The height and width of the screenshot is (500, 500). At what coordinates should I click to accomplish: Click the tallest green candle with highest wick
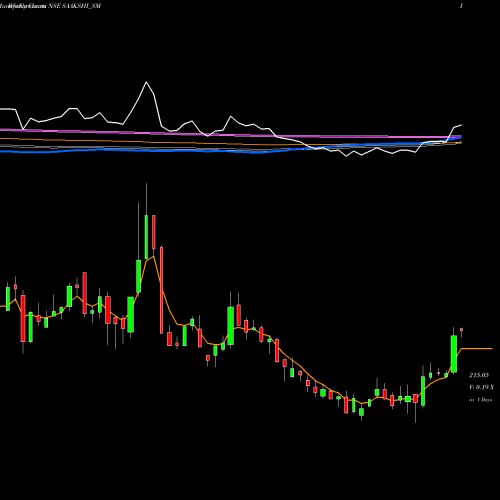146,222
